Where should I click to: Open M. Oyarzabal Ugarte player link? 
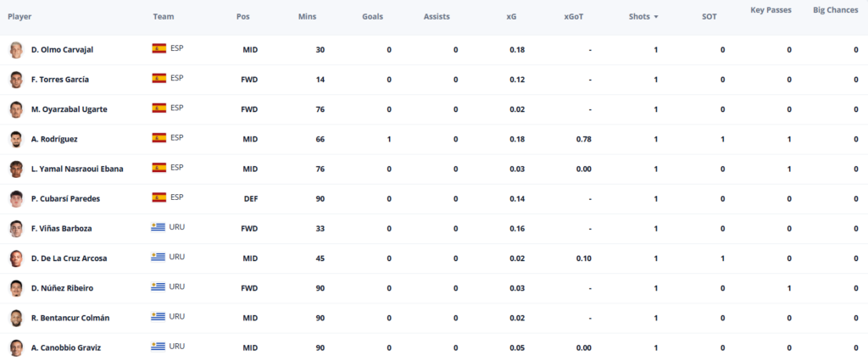pos(70,109)
